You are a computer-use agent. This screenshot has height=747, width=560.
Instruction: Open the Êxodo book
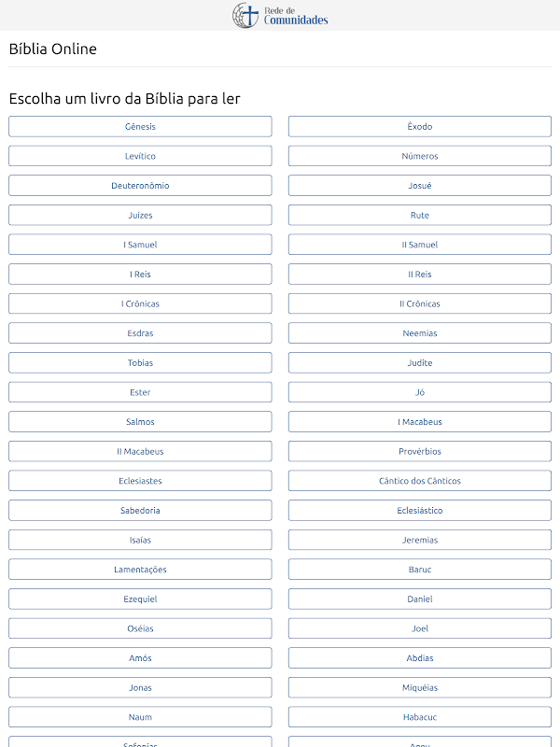(x=419, y=126)
